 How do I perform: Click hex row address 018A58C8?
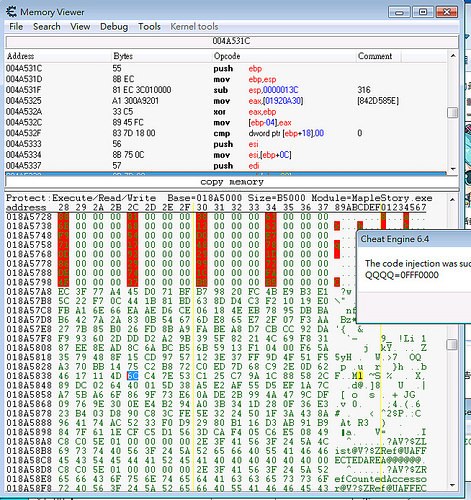tap(29, 460)
